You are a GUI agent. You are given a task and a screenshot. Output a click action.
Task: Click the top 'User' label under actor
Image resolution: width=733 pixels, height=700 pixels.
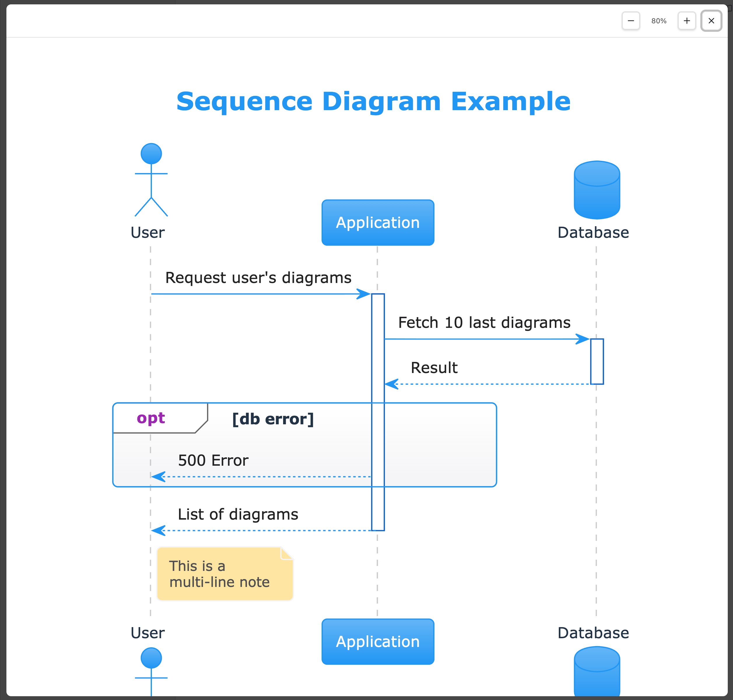pos(148,233)
